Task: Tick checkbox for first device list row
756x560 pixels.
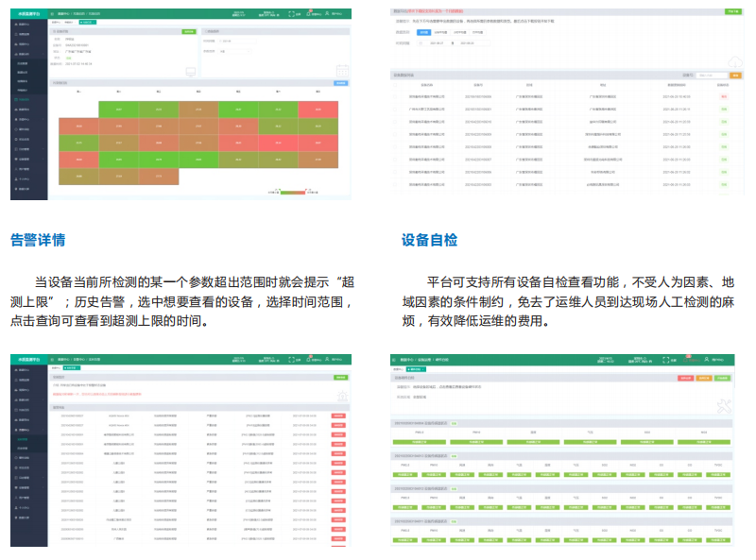Action: [396, 96]
